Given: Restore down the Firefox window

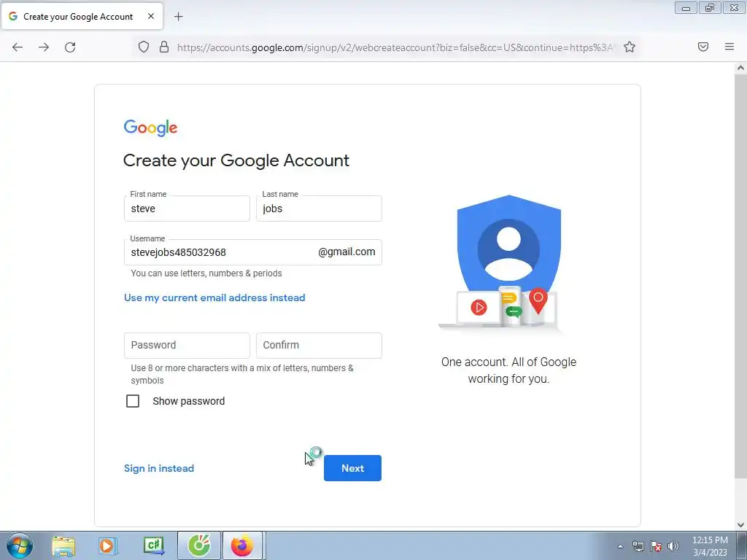Looking at the screenshot, I should (710, 8).
